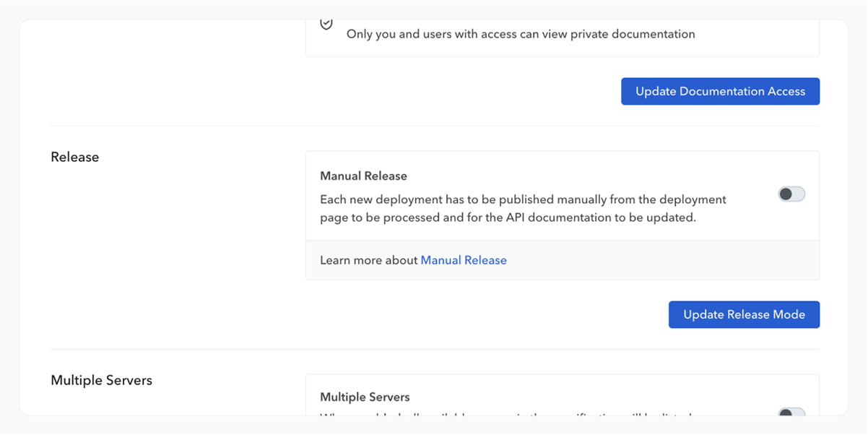The image size is (868, 435).
Task: Click the divider line above Multiple Servers section
Action: pos(435,350)
